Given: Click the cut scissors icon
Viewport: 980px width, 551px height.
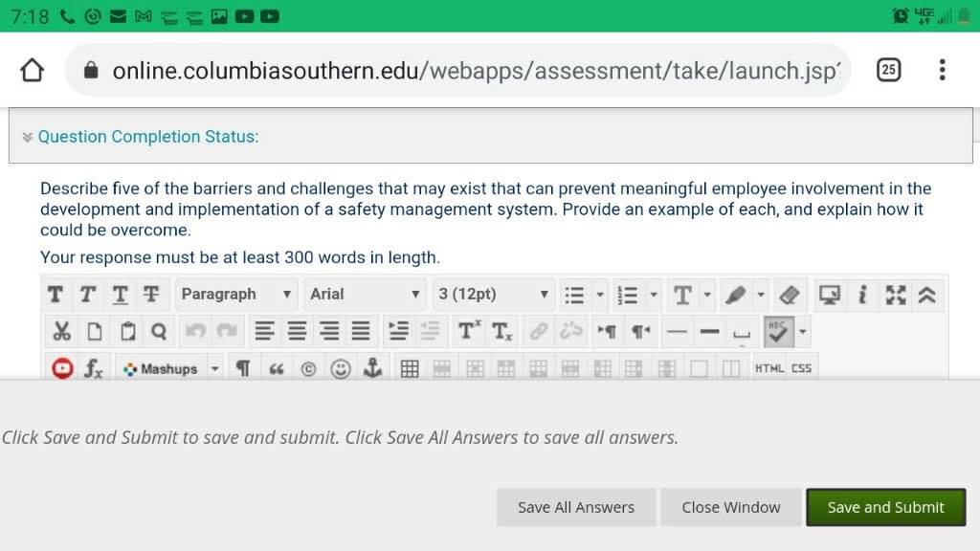Looking at the screenshot, I should [61, 332].
